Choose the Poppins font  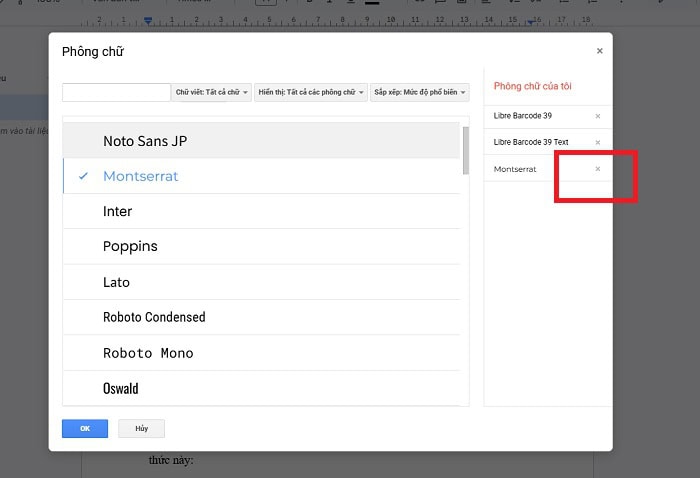click(130, 247)
